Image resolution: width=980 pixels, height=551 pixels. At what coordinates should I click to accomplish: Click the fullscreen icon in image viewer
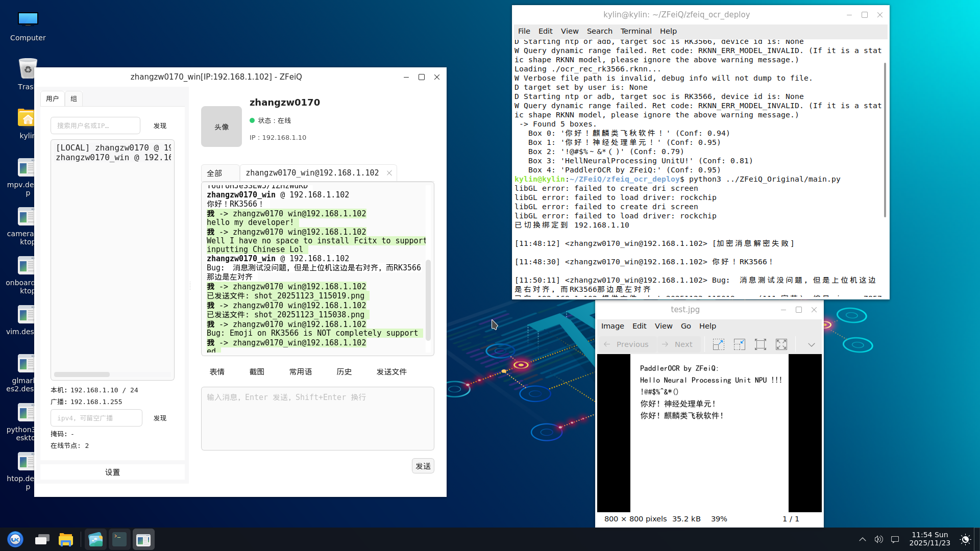click(x=781, y=344)
